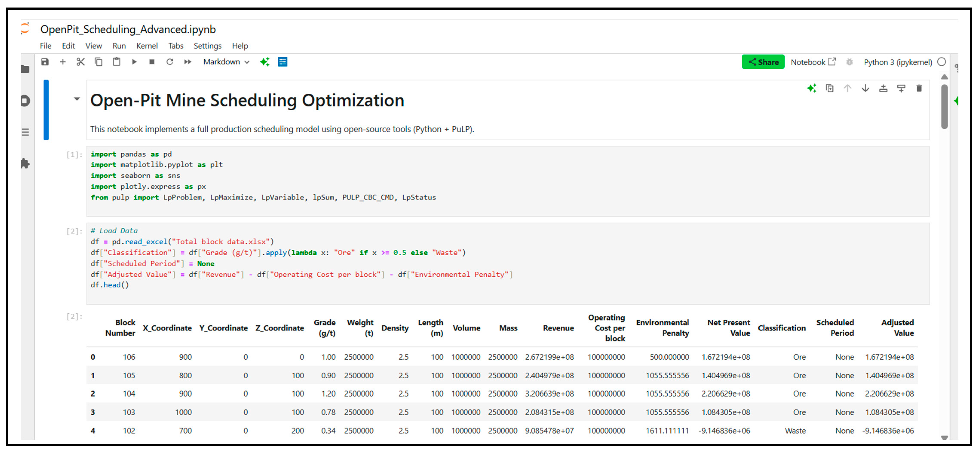Viewport: 980px width, 453px height.
Task: Delete the cell using the trash icon
Action: coord(919,88)
